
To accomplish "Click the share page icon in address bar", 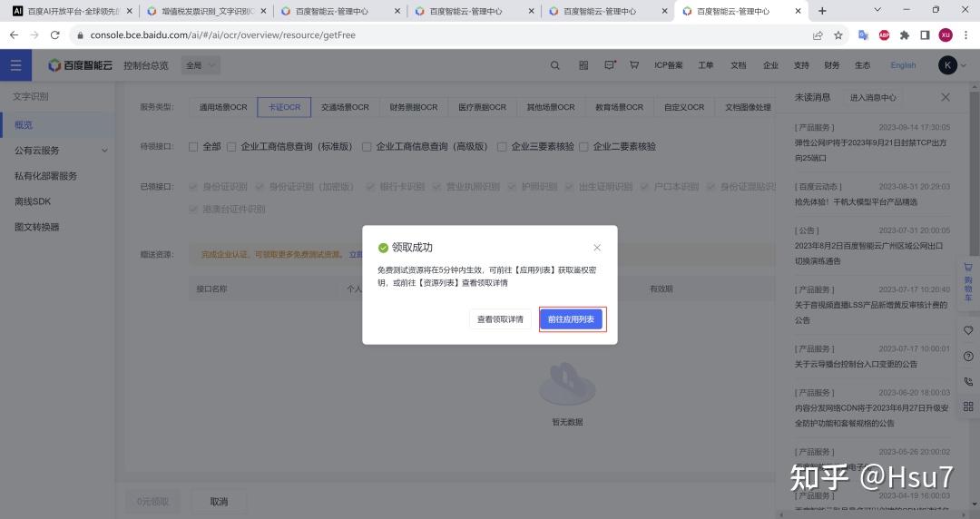I will click(x=818, y=35).
